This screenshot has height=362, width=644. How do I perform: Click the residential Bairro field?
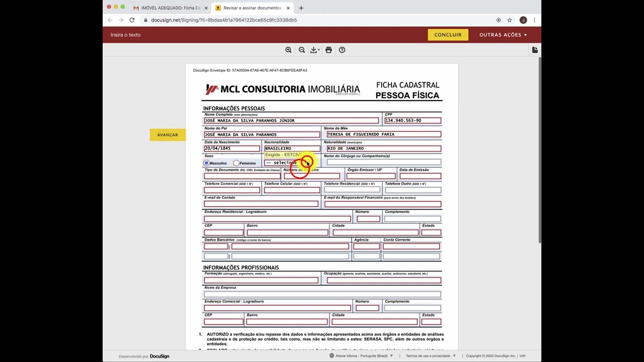(x=287, y=232)
